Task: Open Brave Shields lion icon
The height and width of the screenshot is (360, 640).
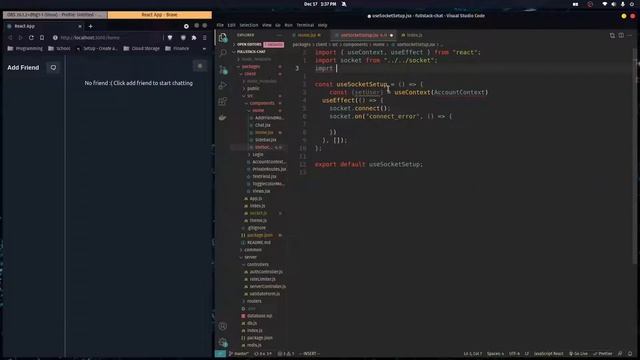Action: tap(170, 38)
